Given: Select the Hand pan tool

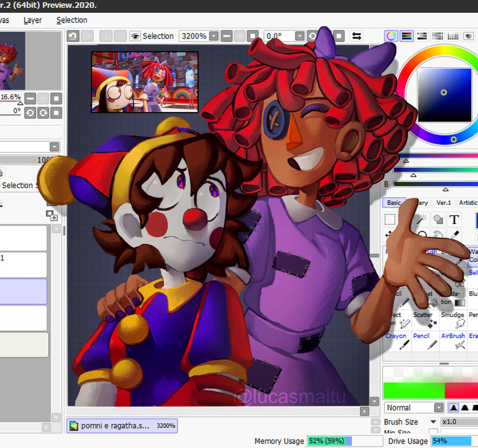Looking at the screenshot, I should [x=438, y=234].
